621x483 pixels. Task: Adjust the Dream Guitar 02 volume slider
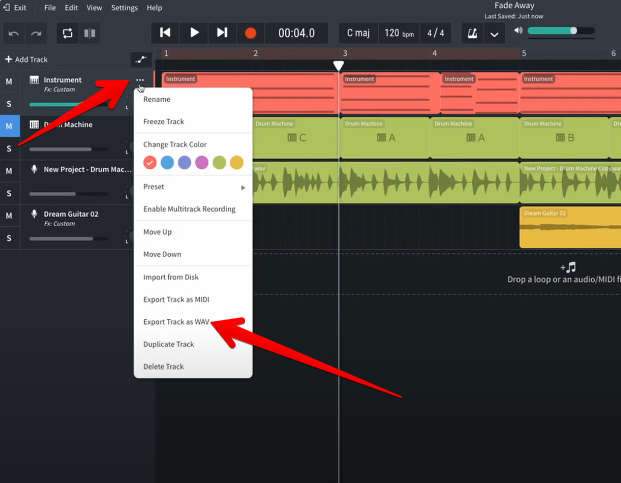click(68, 239)
